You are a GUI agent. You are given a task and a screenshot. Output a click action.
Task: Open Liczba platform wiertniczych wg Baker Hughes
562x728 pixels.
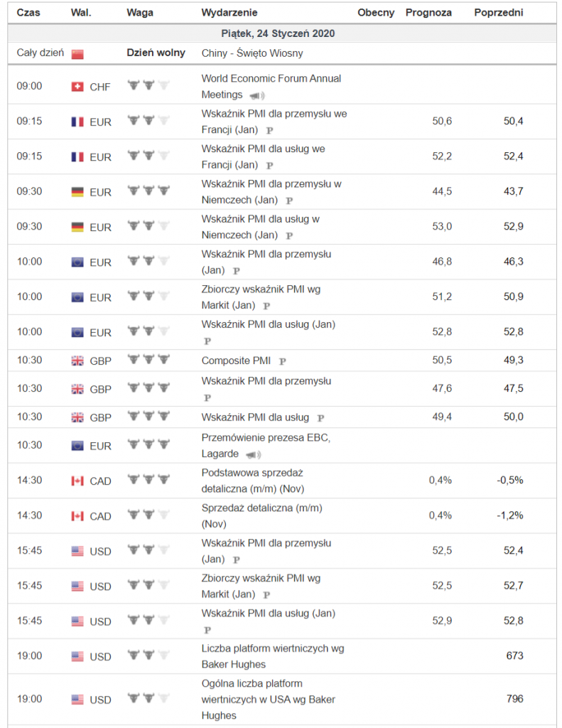273,648
